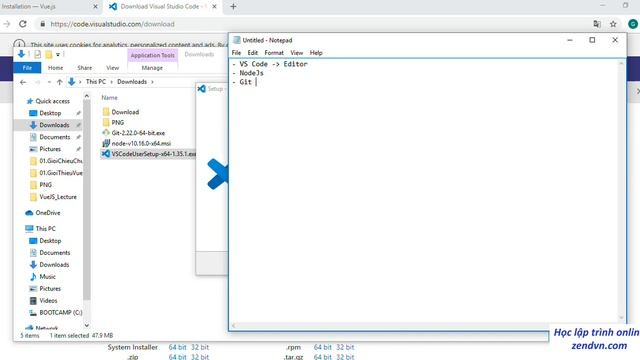The image size is (640, 360).
Task: Open Desktop under Quick access
Action: click(x=50, y=113)
